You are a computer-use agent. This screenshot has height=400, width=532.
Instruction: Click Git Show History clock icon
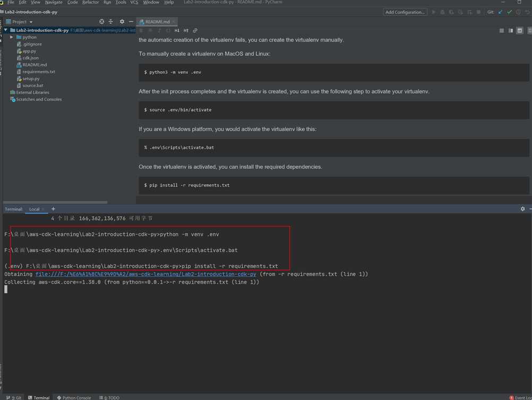coord(518,12)
